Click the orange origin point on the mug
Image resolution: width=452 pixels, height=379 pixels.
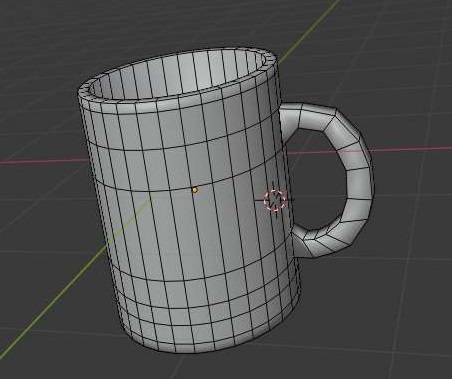click(x=195, y=190)
